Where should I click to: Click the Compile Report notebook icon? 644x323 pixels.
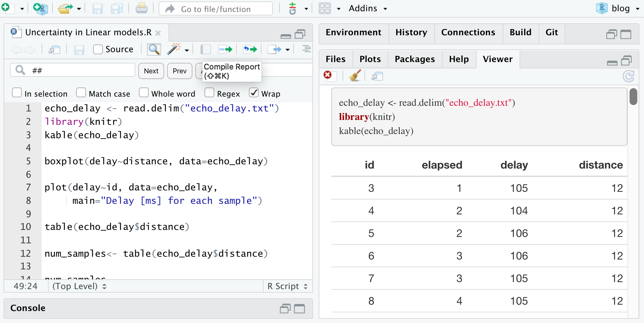206,49
